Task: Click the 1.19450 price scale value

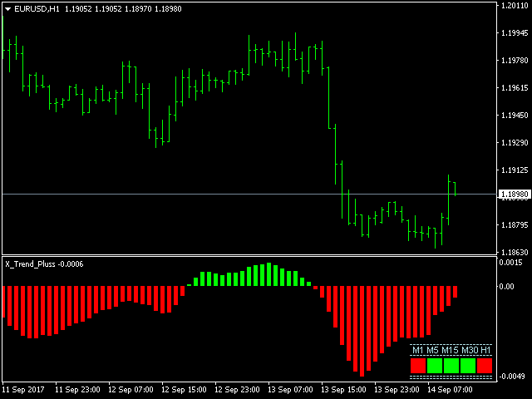Action: (x=515, y=116)
